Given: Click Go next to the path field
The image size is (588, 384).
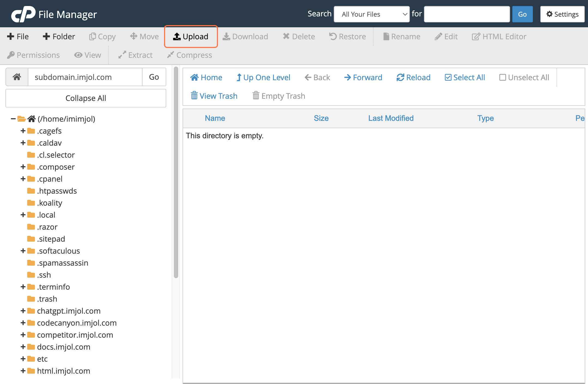Looking at the screenshot, I should pyautogui.click(x=154, y=77).
